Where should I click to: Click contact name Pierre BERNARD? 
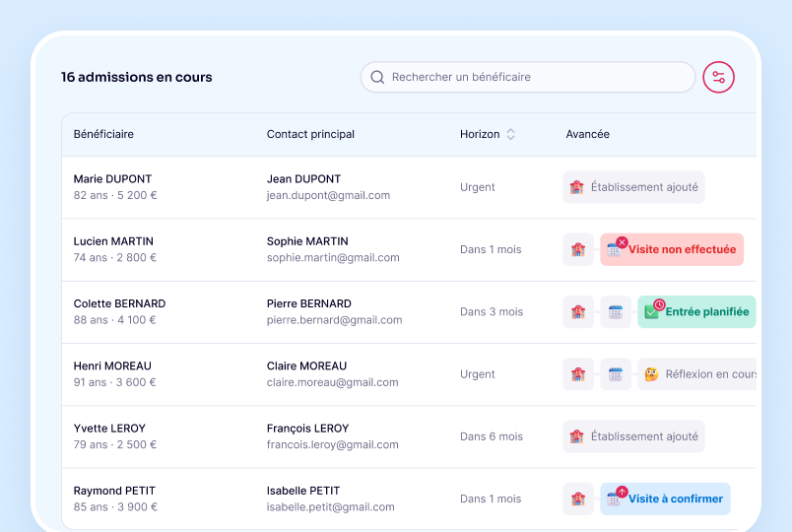click(309, 303)
